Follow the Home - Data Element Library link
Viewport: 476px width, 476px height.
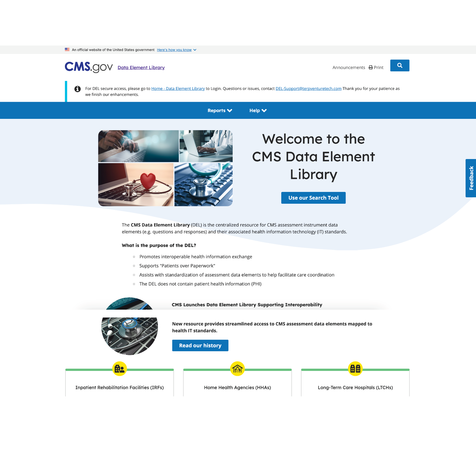click(178, 89)
